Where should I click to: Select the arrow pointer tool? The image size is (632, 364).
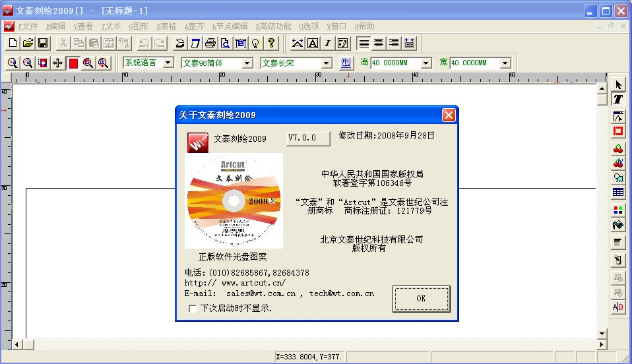618,85
